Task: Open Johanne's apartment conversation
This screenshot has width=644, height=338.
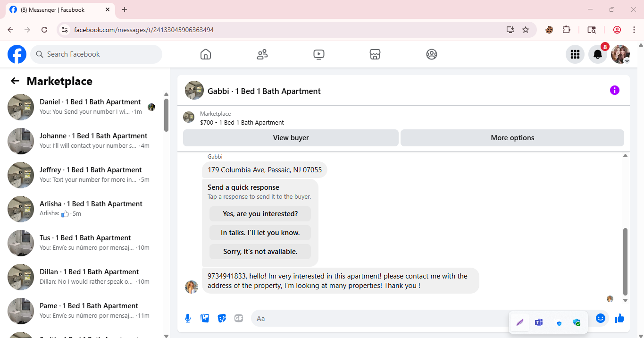Action: pyautogui.click(x=83, y=141)
